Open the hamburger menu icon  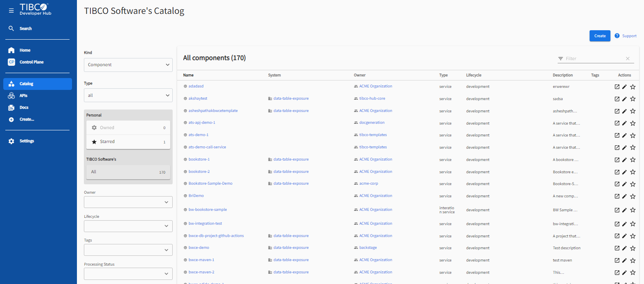tap(11, 11)
